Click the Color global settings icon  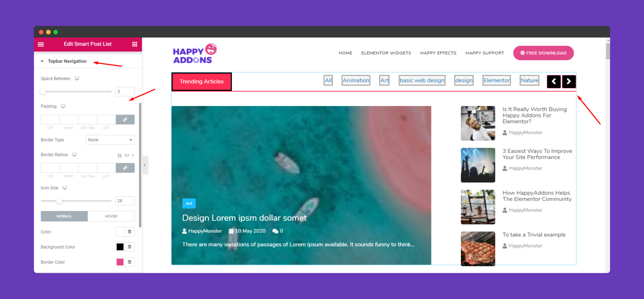130,232
